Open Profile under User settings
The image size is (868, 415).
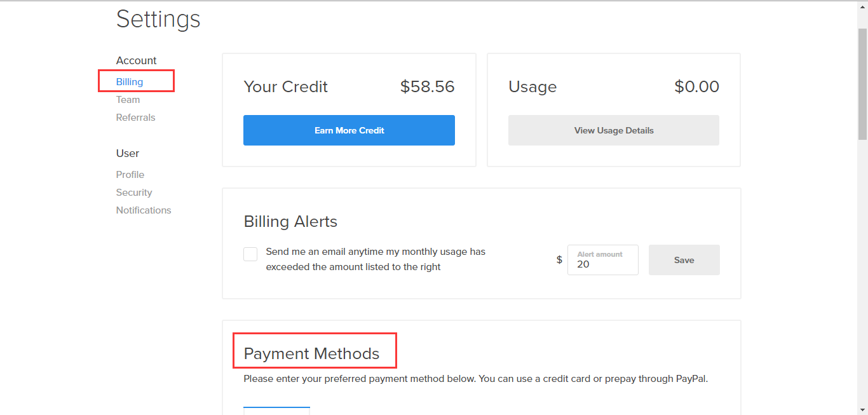130,175
